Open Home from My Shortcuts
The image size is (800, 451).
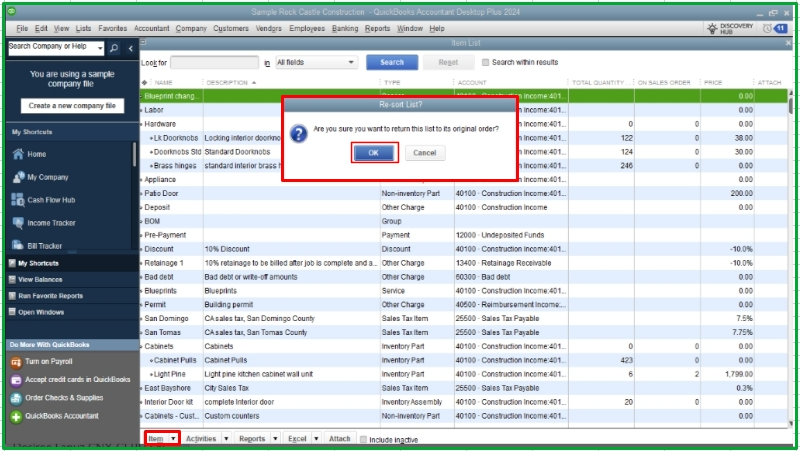pyautogui.click(x=36, y=154)
